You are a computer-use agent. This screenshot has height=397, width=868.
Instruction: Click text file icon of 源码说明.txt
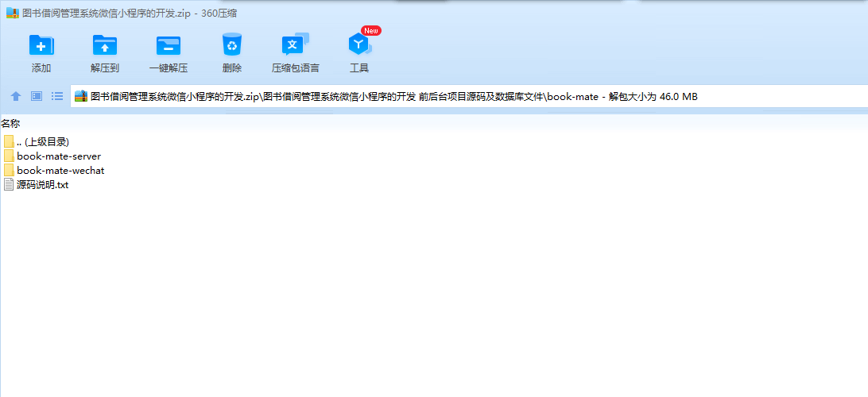click(x=8, y=185)
